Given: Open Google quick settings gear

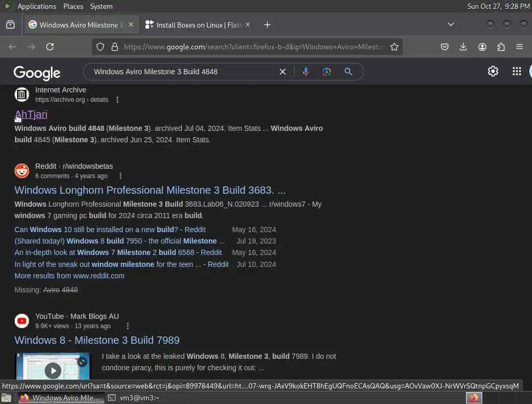Looking at the screenshot, I should point(493,71).
